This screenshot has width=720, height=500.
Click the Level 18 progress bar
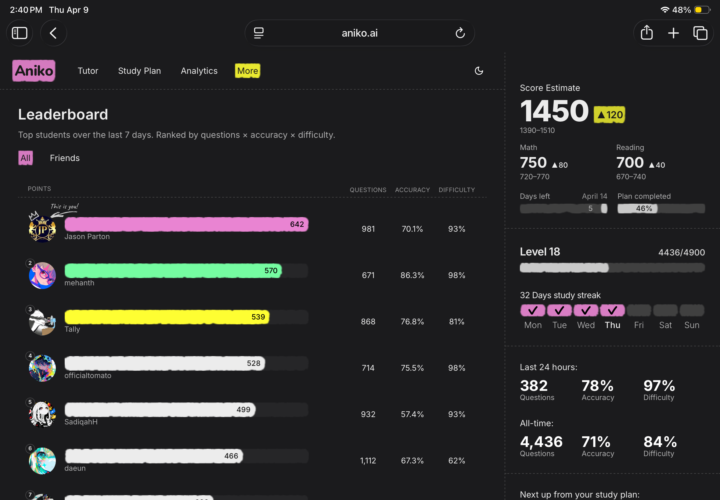612,268
